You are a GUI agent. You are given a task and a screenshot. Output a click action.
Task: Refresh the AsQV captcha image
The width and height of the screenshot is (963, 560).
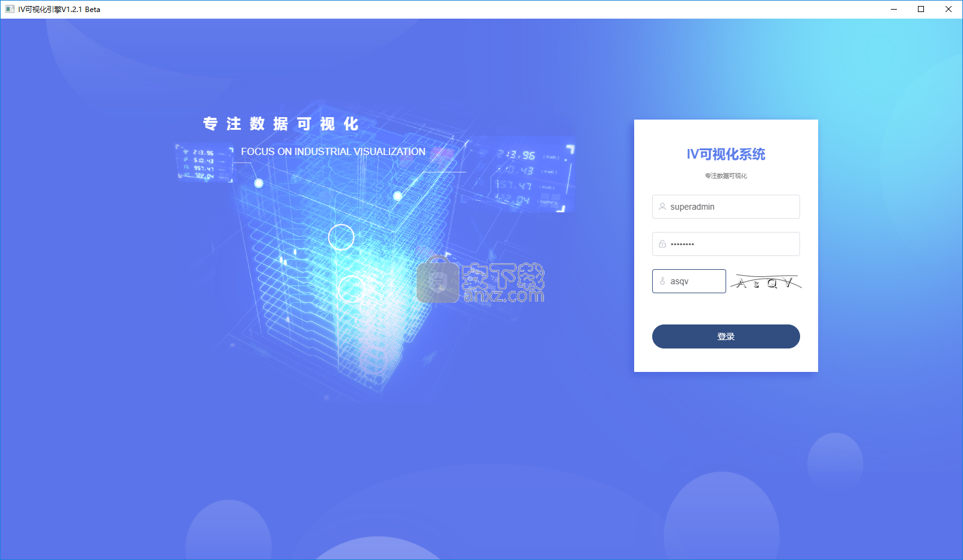coord(766,282)
